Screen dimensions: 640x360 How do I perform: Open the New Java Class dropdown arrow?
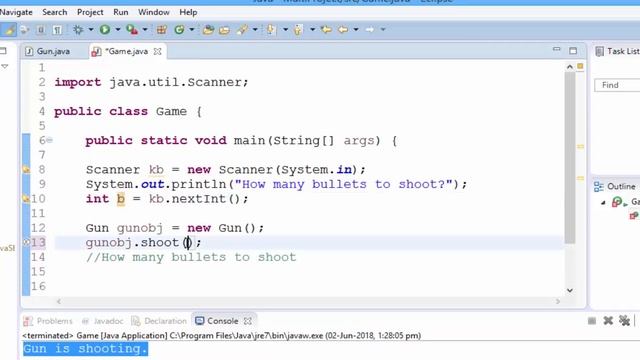[191, 29]
